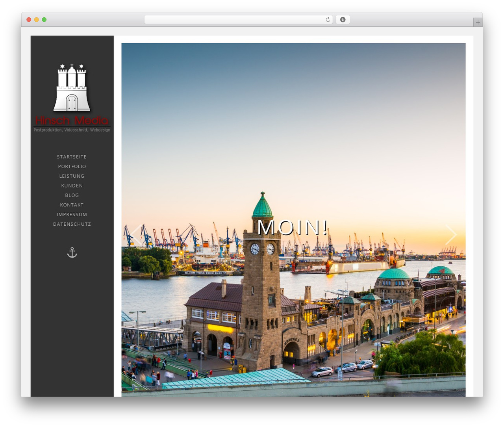Click the anchor icon in sidebar

click(72, 252)
